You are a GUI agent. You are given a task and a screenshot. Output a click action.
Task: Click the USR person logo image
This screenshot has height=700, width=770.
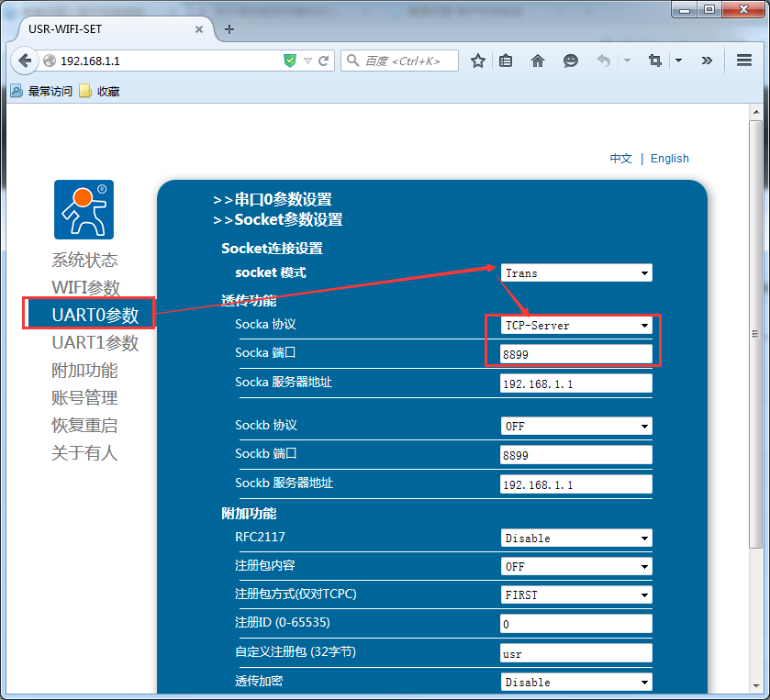pos(84,209)
